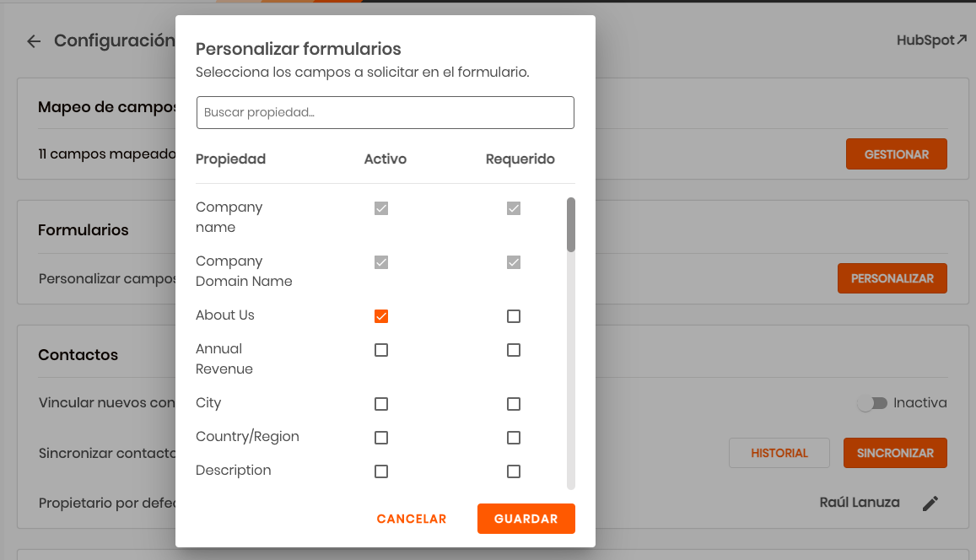Enable the Annual Revenue Activo checkbox
976x560 pixels.
coord(381,350)
